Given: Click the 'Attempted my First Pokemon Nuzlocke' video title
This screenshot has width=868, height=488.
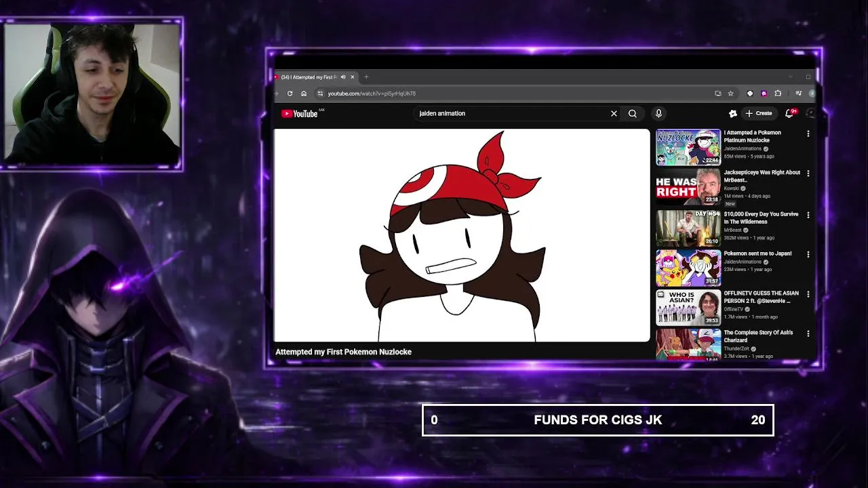Looking at the screenshot, I should (x=343, y=352).
